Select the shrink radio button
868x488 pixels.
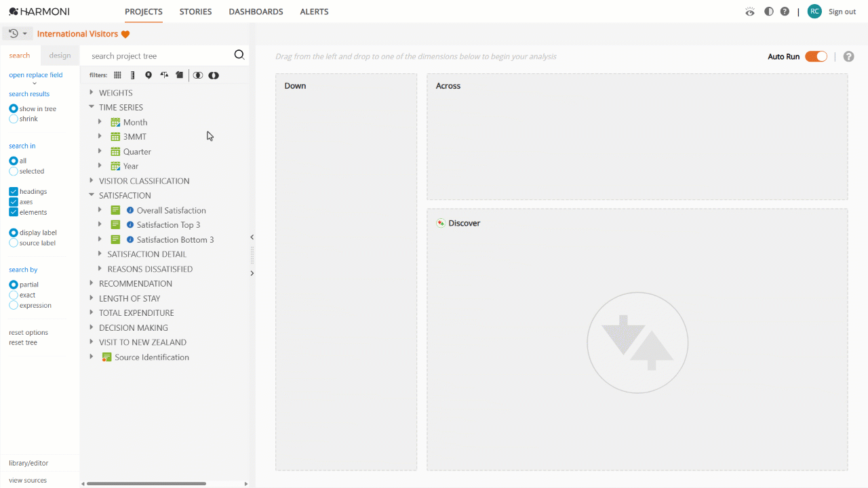[x=14, y=119]
